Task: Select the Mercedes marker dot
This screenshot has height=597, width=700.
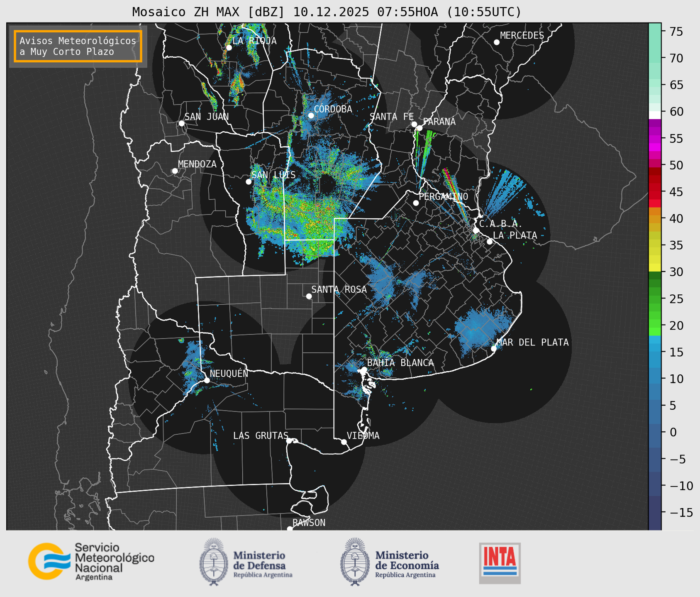Action: point(496,42)
